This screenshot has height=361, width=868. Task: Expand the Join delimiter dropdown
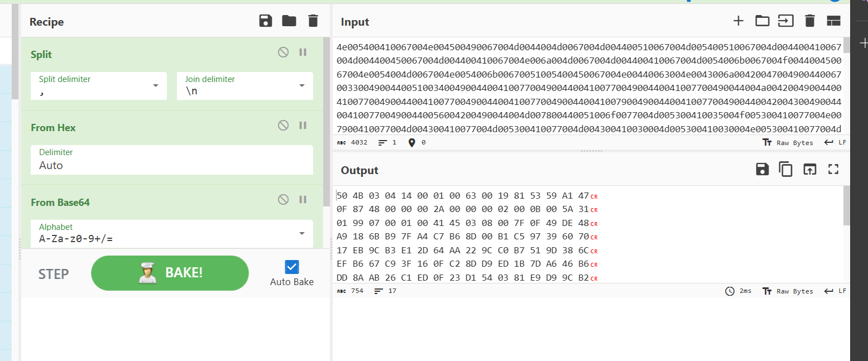point(301,86)
